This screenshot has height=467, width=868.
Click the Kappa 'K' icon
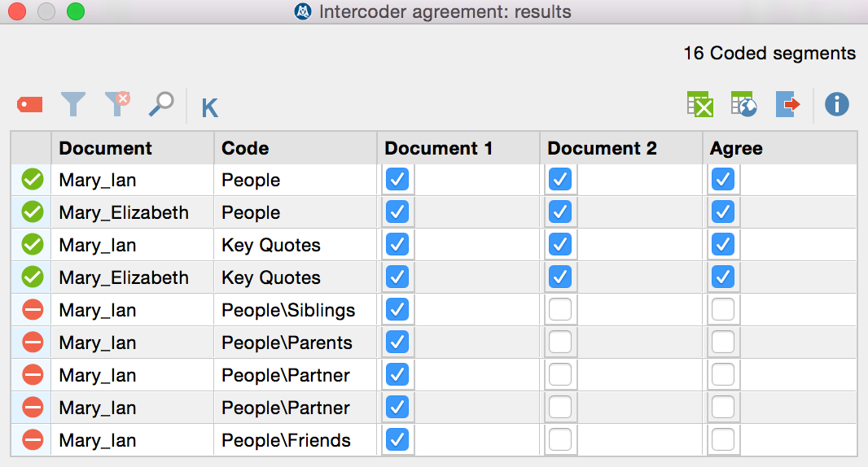[x=209, y=107]
